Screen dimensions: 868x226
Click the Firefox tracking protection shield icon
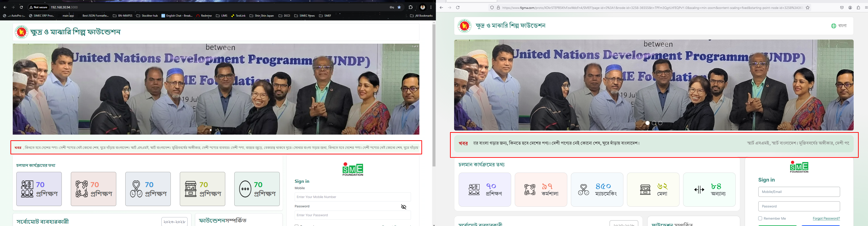click(x=492, y=8)
